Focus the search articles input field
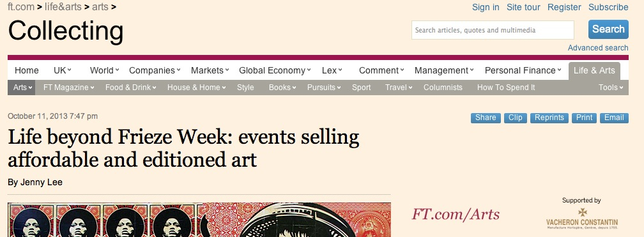Viewport: 644px width, 237px height. pos(493,30)
